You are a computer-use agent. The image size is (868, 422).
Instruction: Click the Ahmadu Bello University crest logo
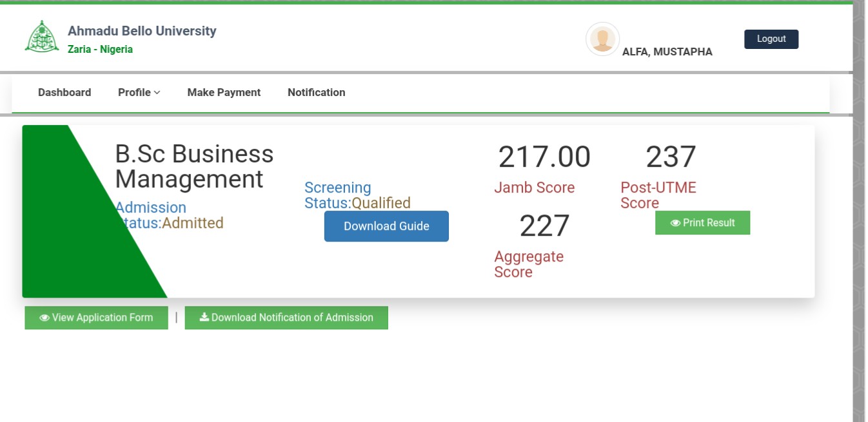click(42, 37)
